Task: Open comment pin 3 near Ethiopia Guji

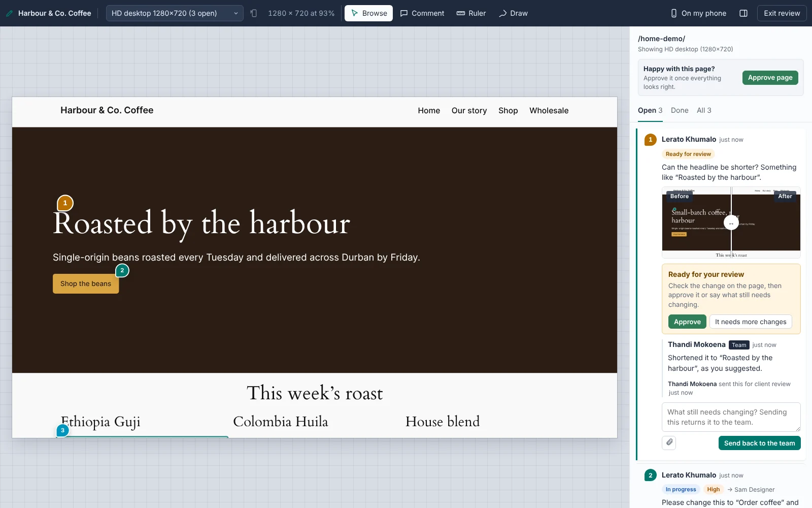Action: [62, 430]
